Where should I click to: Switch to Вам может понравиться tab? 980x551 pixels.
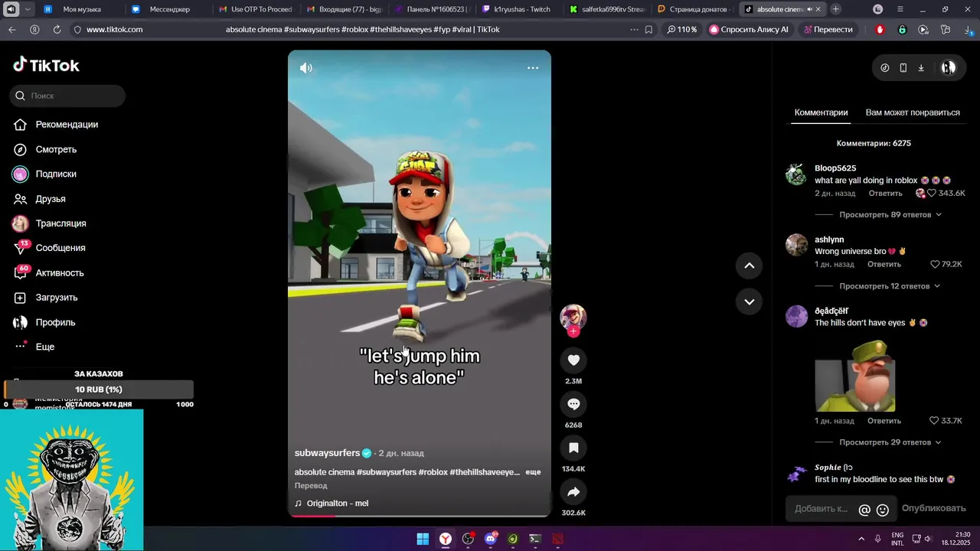(x=913, y=112)
